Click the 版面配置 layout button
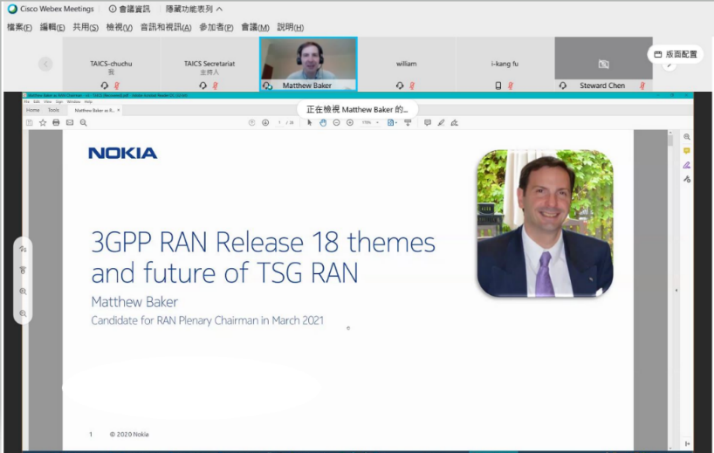Screen dimensions: 714x453 point(676,54)
